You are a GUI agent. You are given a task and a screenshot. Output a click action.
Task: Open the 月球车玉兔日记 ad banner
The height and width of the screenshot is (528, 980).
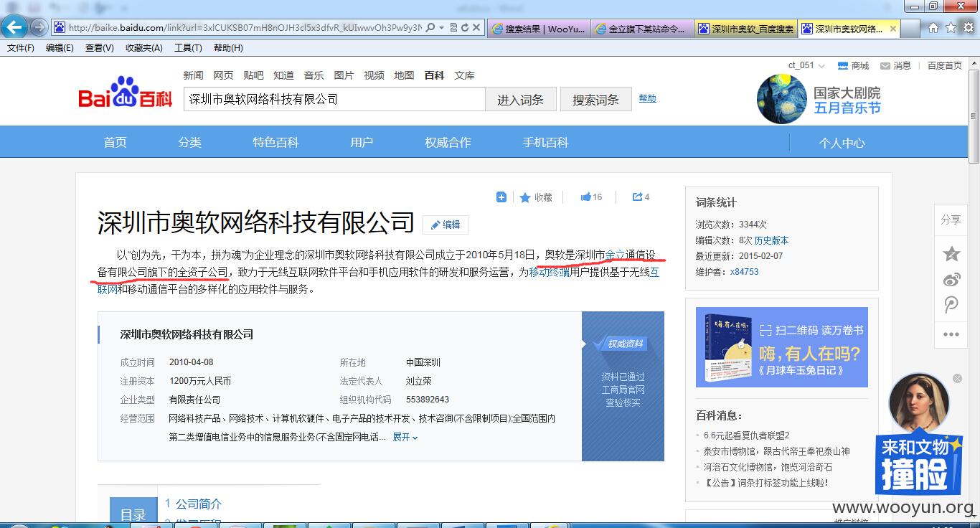tap(782, 347)
